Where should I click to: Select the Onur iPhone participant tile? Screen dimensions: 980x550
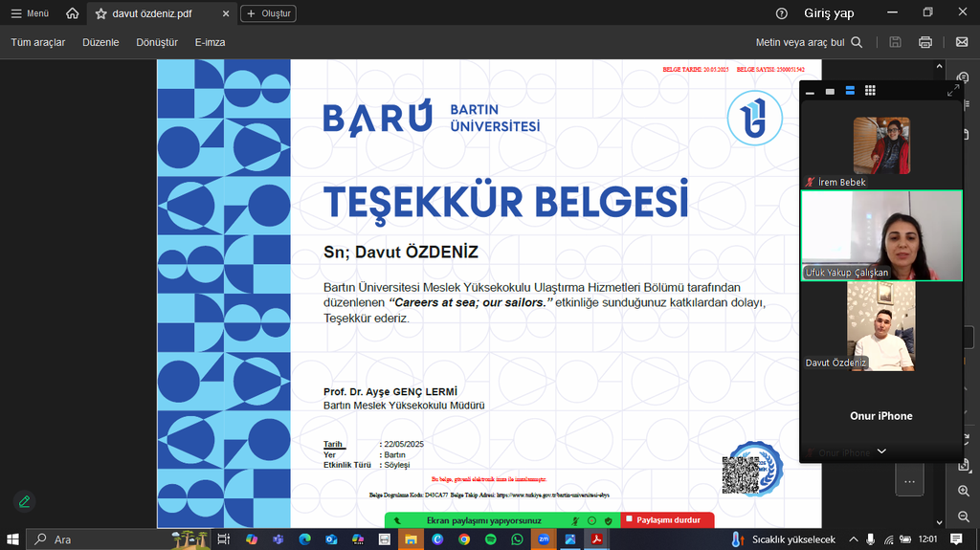(x=881, y=416)
